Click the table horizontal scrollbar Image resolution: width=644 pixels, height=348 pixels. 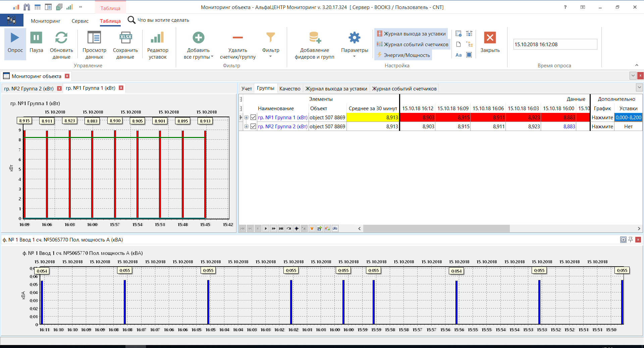pyautogui.click(x=436, y=228)
